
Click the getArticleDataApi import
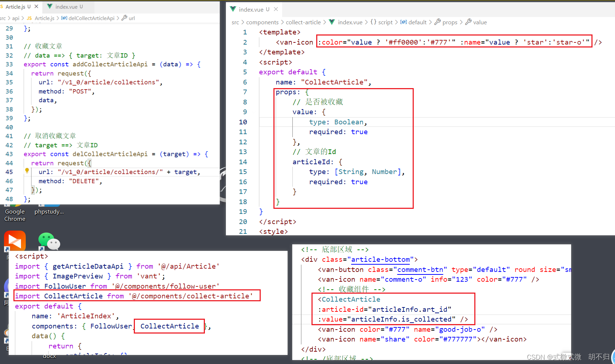click(88, 266)
